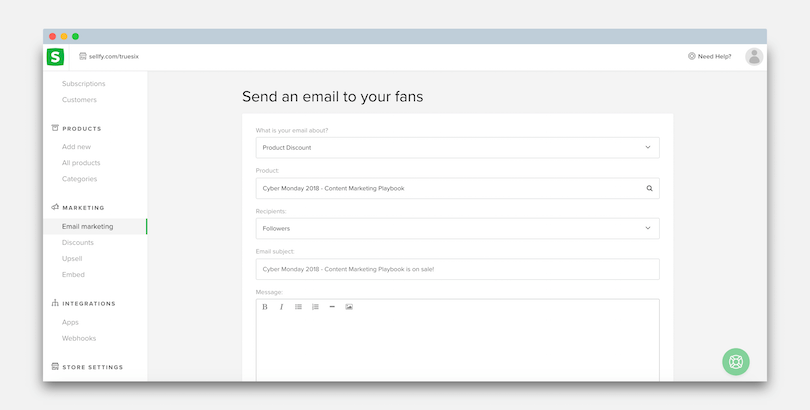Click the STORE SETTINGS section heading
This screenshot has width=810, height=410.
93,367
